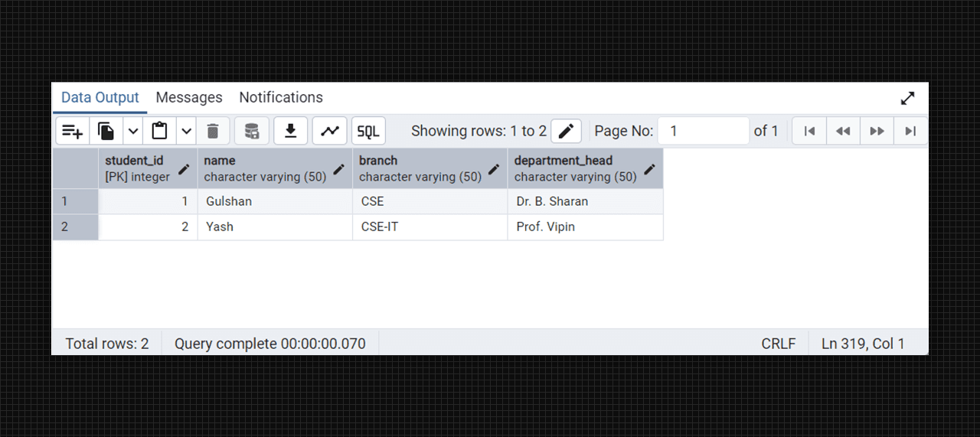
Task: Click the Page No input field
Action: pos(704,131)
